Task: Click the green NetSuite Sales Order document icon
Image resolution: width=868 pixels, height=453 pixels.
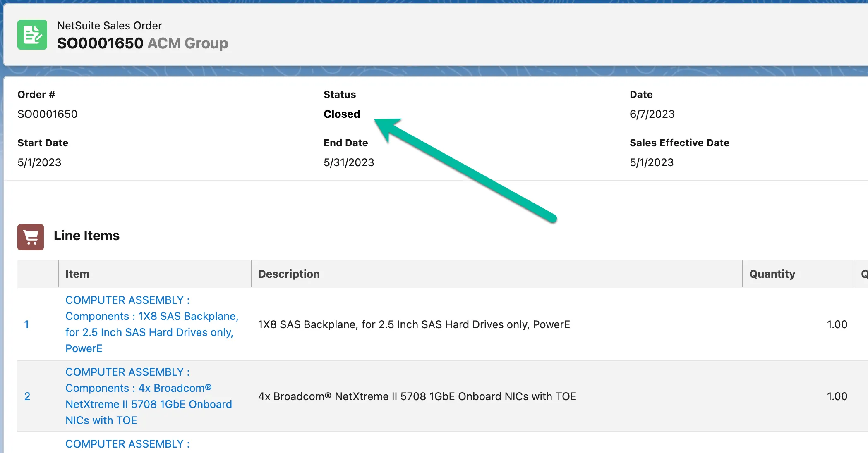Action: 32,35
